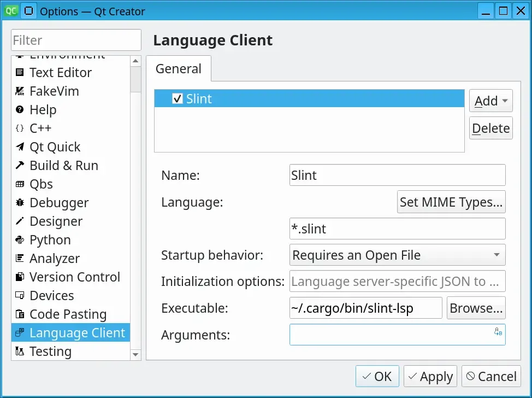
Task: Open Help settings via its icon
Action: [19, 110]
